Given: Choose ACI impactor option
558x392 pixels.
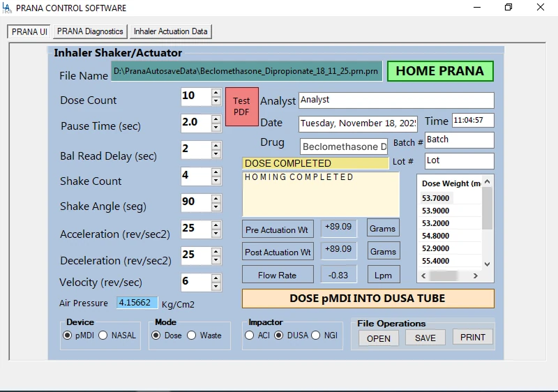Looking at the screenshot, I should [x=250, y=336].
